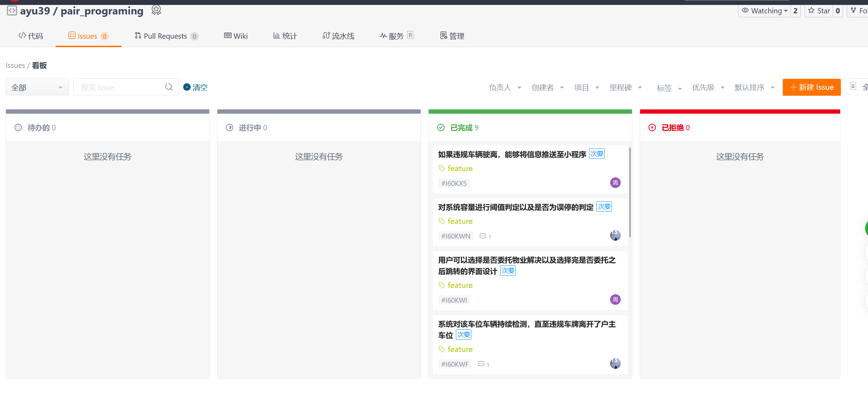Screen dimensions: 868x397
Task: Click the purple assignee avatar on #I60KX5
Action: click(615, 183)
